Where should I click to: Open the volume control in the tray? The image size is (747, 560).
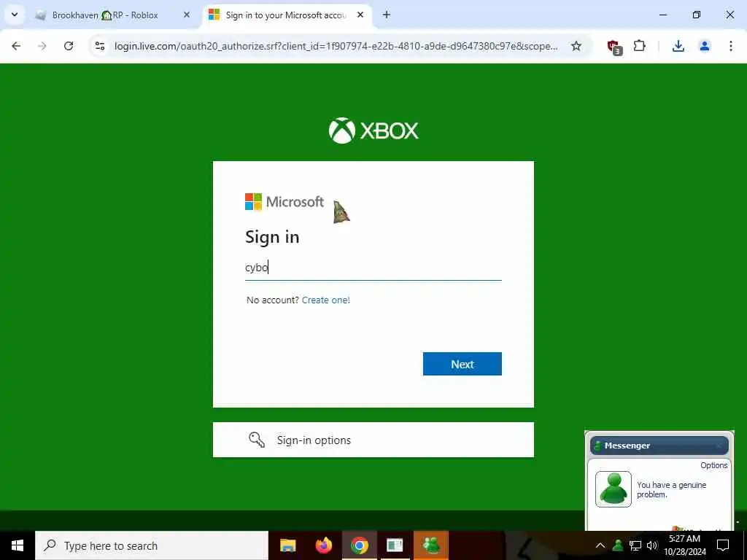652,545
